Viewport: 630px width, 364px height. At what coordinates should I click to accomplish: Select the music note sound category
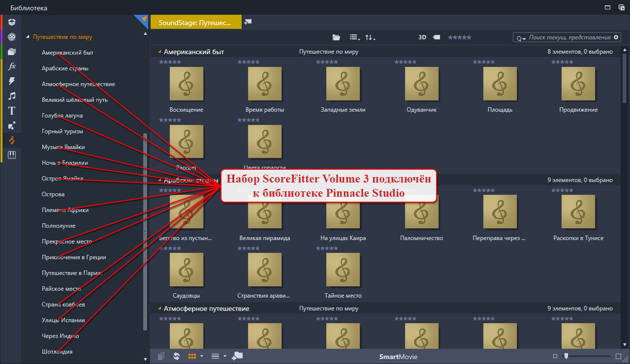click(x=12, y=96)
